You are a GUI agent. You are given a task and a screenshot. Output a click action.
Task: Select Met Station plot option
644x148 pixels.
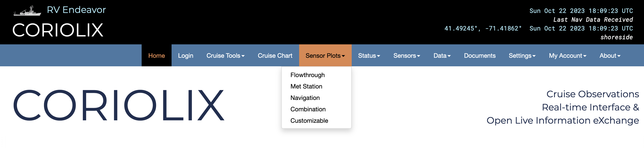(x=306, y=86)
